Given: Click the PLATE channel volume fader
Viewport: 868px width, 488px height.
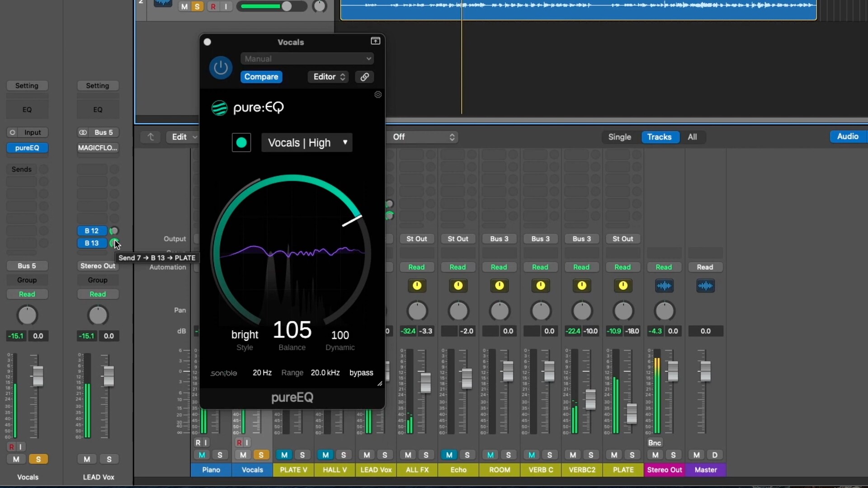Looking at the screenshot, I should [632, 413].
